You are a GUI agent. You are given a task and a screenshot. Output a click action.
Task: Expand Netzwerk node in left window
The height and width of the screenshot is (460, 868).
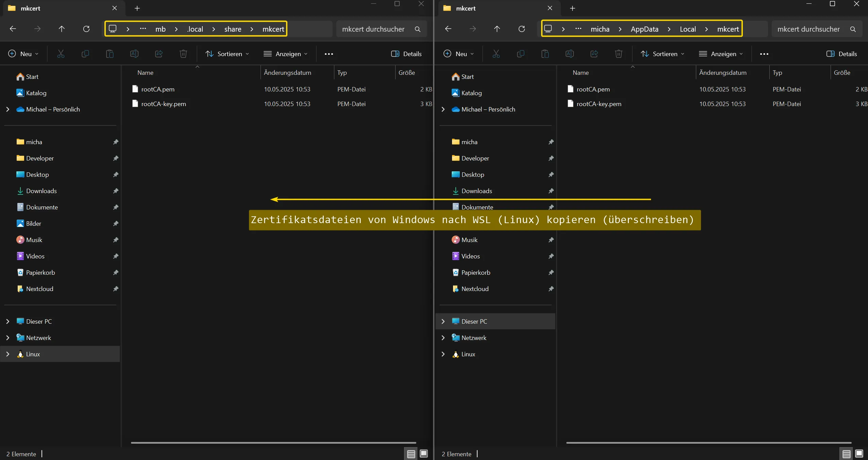(8, 338)
